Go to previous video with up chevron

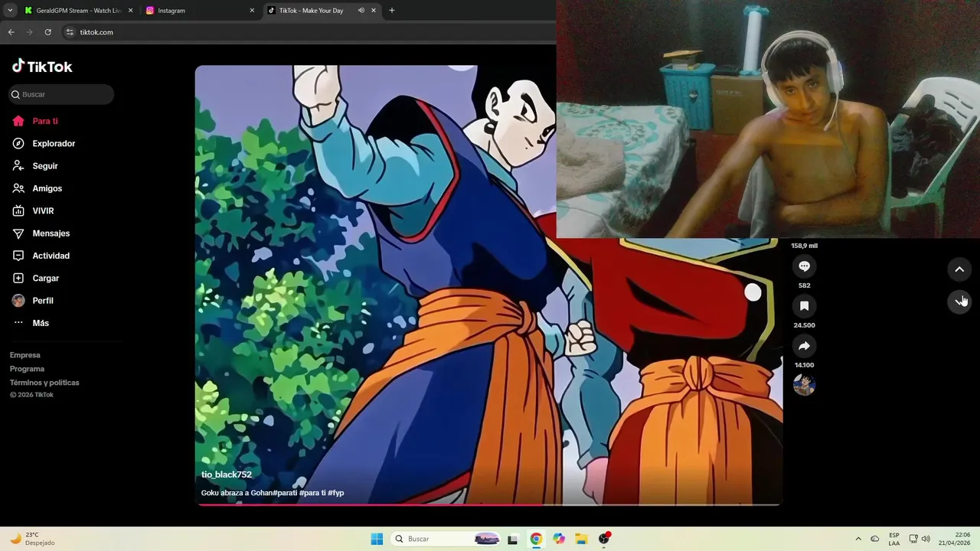[959, 269]
